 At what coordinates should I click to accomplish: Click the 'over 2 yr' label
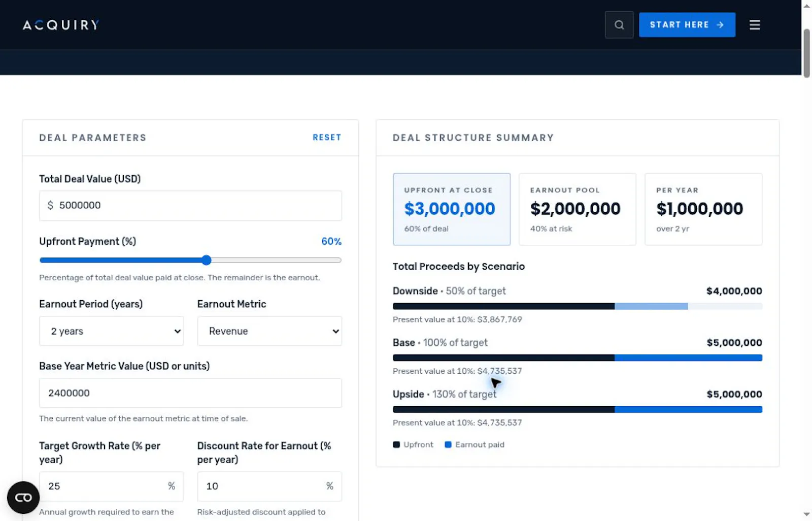coord(672,229)
